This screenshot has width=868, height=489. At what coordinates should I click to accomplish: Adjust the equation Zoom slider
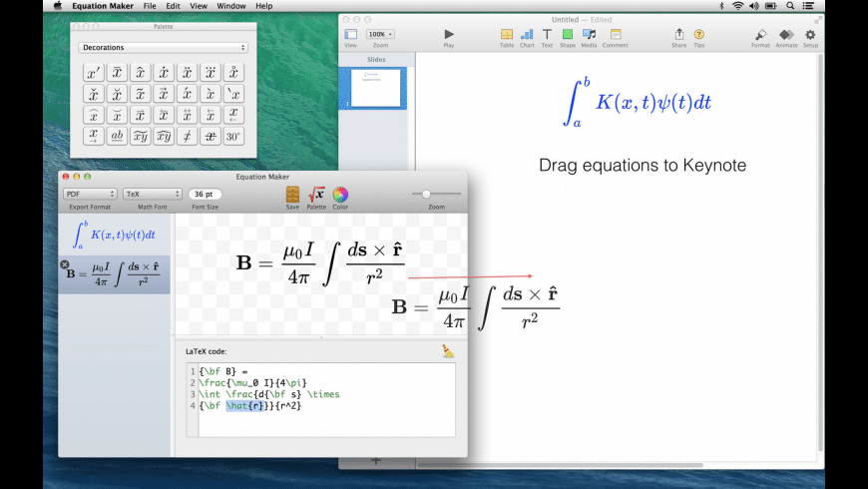click(426, 194)
